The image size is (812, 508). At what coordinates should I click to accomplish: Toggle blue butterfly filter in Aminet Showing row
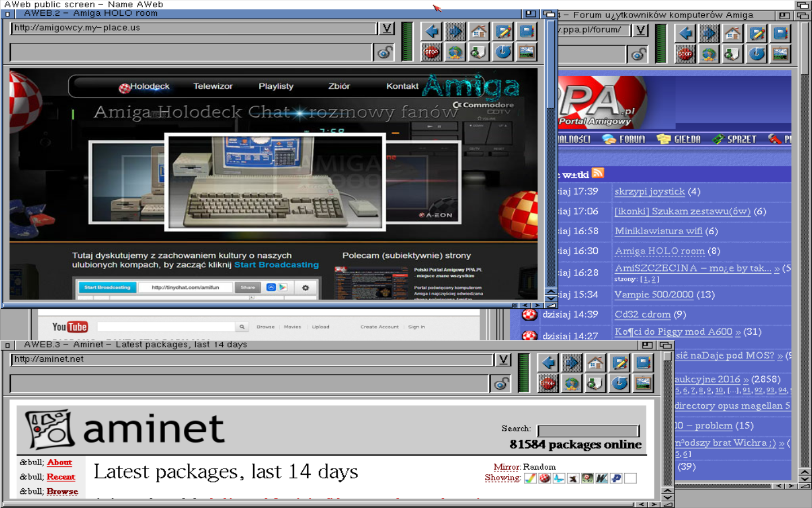559,478
